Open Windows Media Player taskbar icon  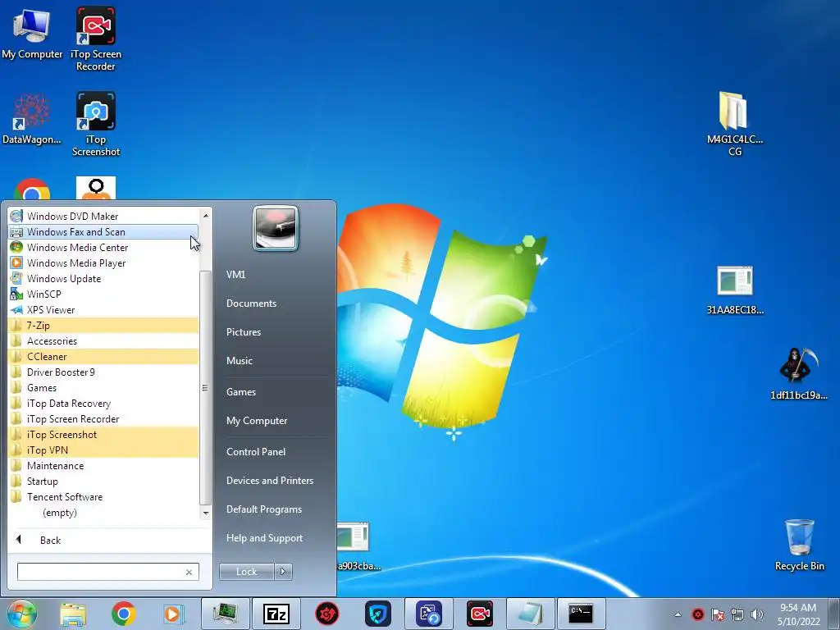pyautogui.click(x=173, y=614)
